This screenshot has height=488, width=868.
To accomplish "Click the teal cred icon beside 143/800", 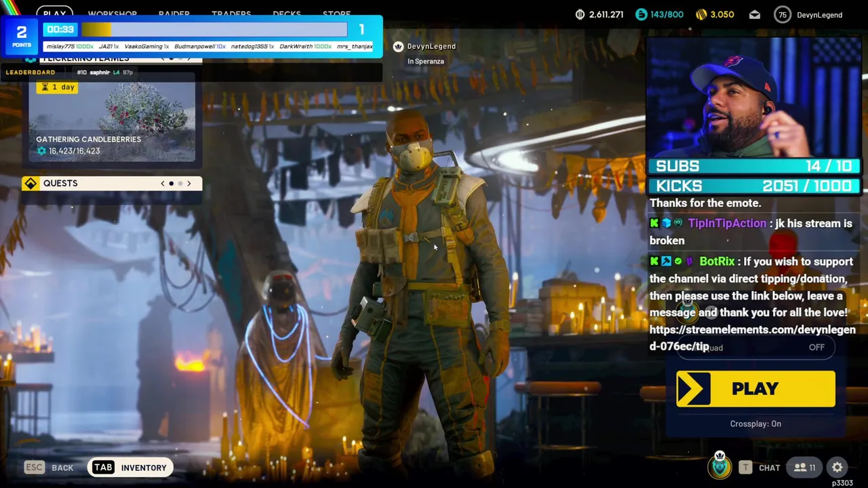I will click(642, 14).
